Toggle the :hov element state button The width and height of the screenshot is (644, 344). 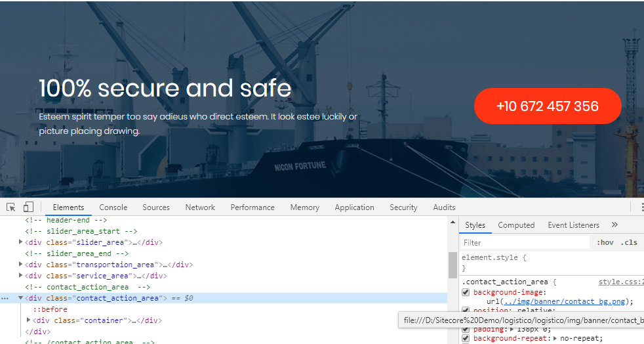click(x=605, y=242)
